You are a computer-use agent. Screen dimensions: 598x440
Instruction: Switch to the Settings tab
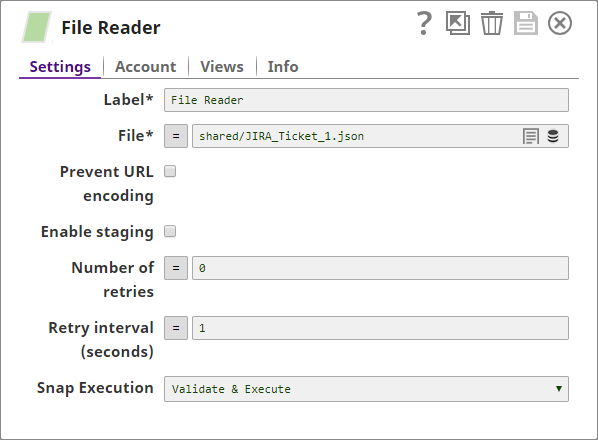point(60,67)
